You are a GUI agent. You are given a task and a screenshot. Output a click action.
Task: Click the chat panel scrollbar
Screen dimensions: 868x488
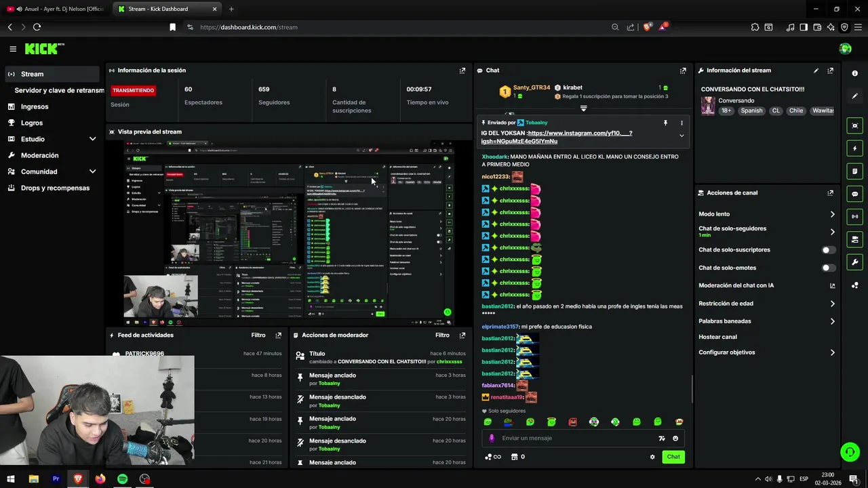692,388
